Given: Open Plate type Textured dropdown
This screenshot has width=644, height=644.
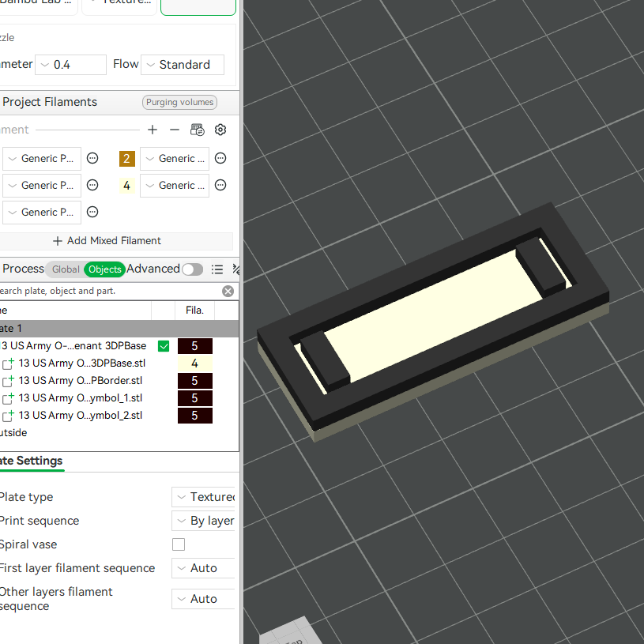Looking at the screenshot, I should (203, 497).
